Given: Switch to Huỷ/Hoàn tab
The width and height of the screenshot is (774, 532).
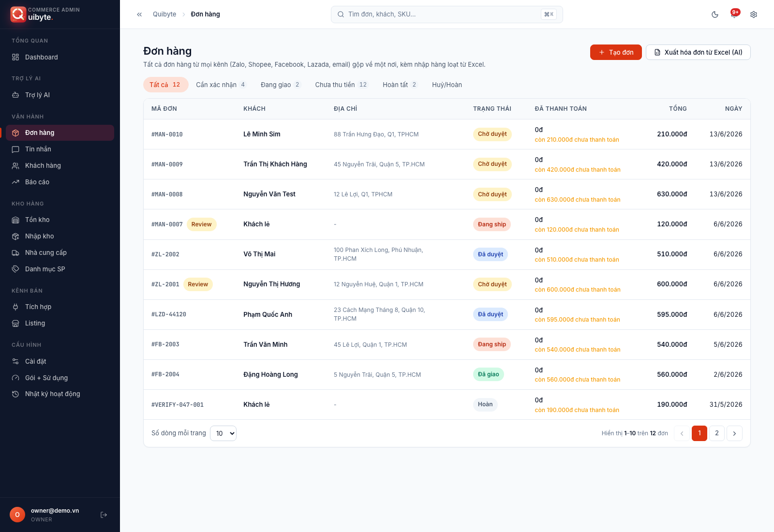Looking at the screenshot, I should pyautogui.click(x=447, y=85).
